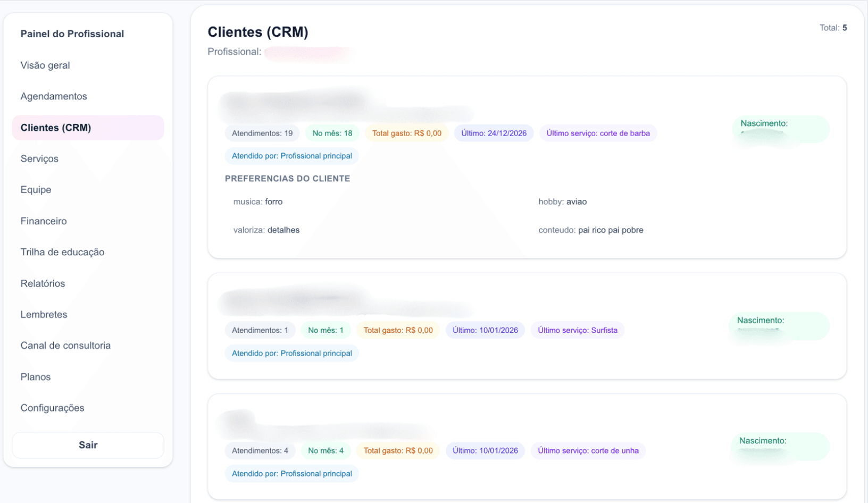The height and width of the screenshot is (503, 868).
Task: Select the Clientes (CRM) sidebar item
Action: tap(56, 128)
